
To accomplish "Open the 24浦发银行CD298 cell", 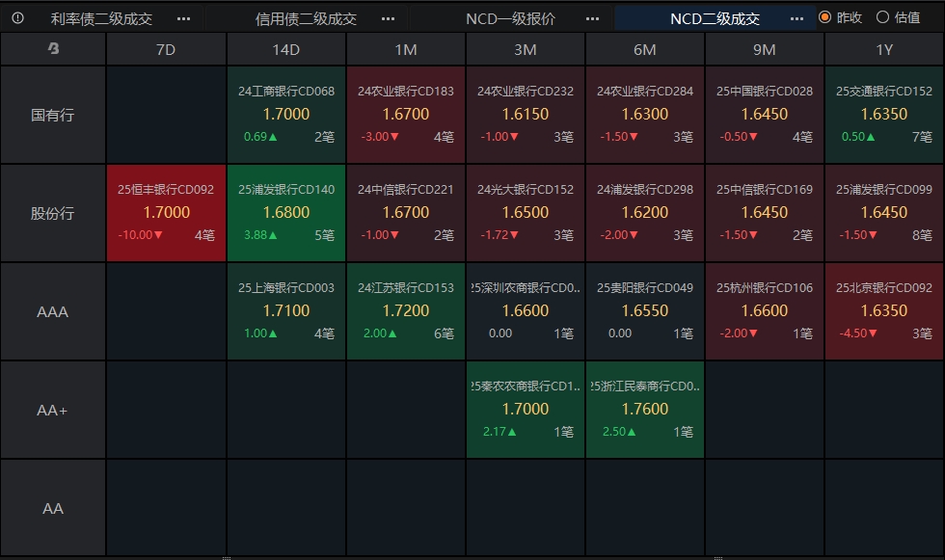I will pyautogui.click(x=645, y=213).
